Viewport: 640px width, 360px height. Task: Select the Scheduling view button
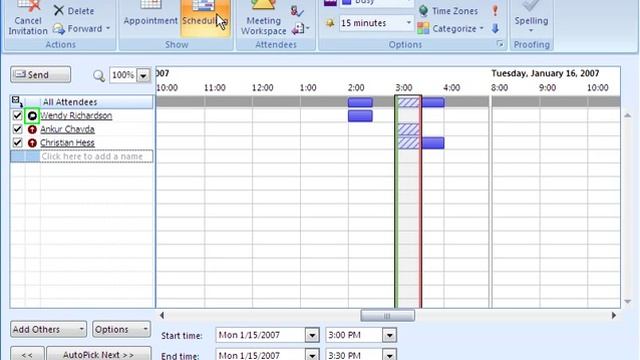[205, 18]
